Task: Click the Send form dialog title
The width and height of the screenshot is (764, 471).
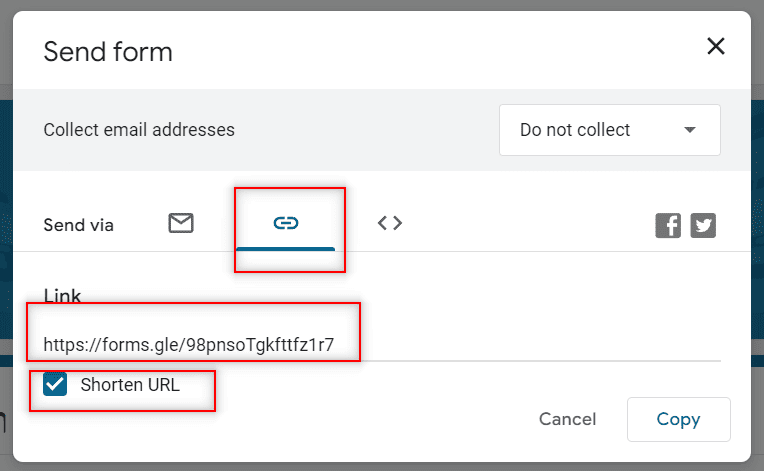Action: pos(108,52)
